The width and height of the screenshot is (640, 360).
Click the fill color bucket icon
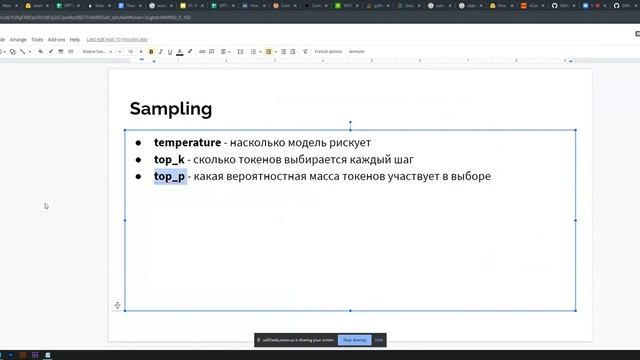point(40,52)
